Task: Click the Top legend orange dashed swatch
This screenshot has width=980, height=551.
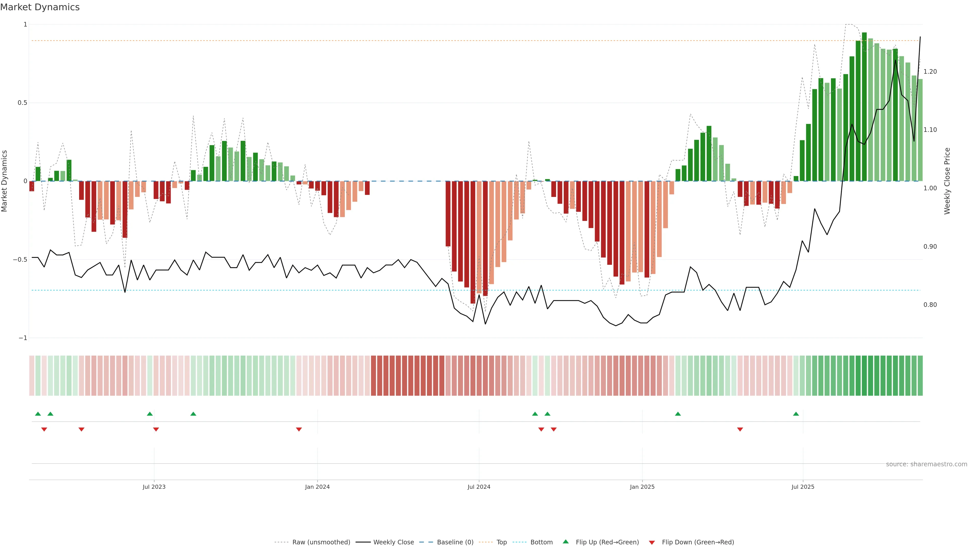Action: pyautogui.click(x=485, y=542)
